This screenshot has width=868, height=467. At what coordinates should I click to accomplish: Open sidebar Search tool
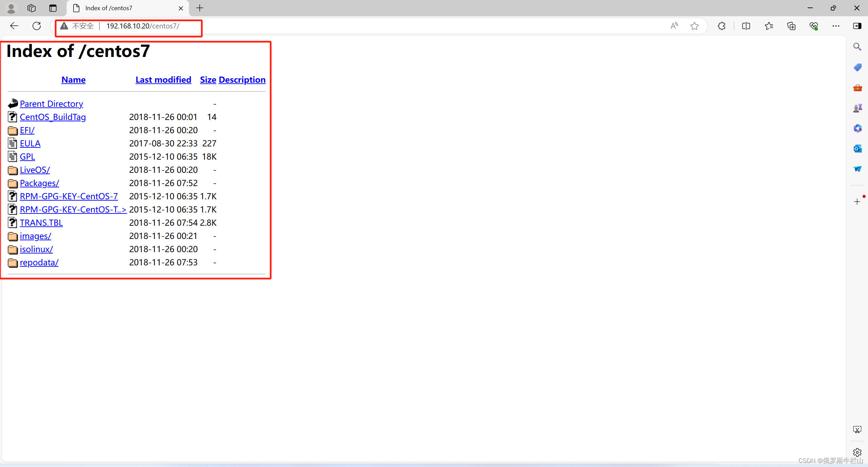(857, 46)
